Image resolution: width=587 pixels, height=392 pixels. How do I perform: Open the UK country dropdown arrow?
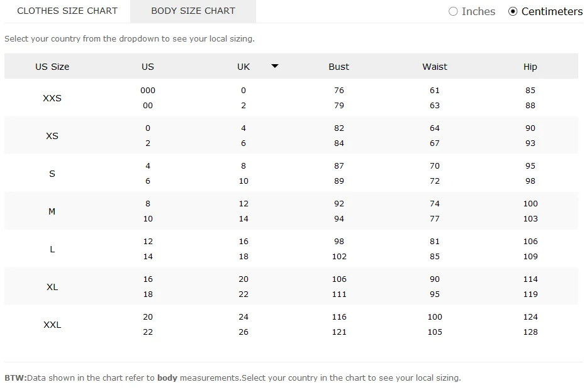(x=275, y=66)
